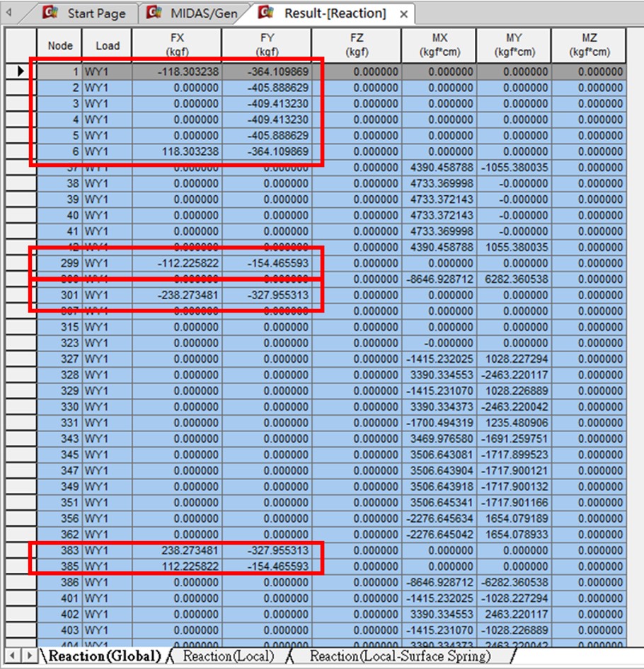644x669 pixels.
Task: Click the Result-[Reaction] tab icon
Action: coord(265,12)
